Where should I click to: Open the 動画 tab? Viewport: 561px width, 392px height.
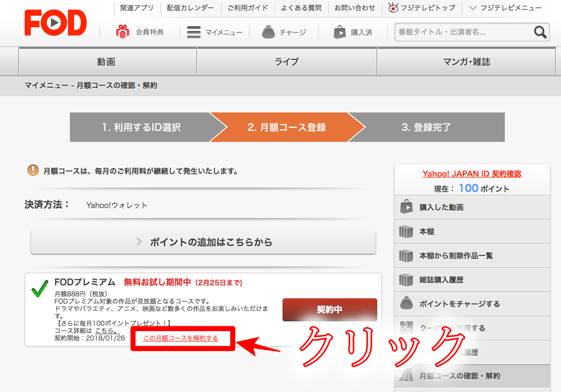[107, 61]
